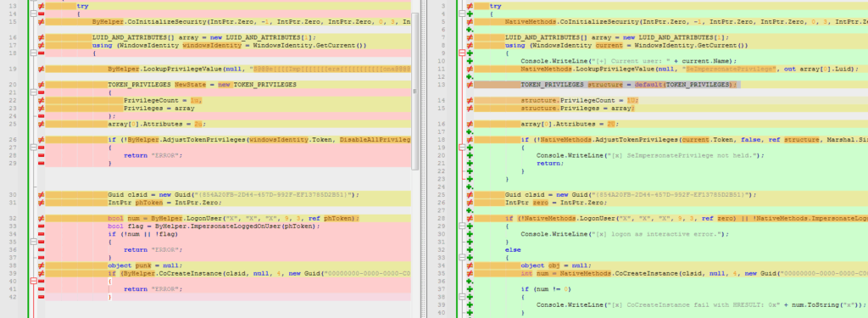This screenshot has width=868, height=318.
Task: Click 'Privileges = array' on left line 23
Action: point(159,109)
